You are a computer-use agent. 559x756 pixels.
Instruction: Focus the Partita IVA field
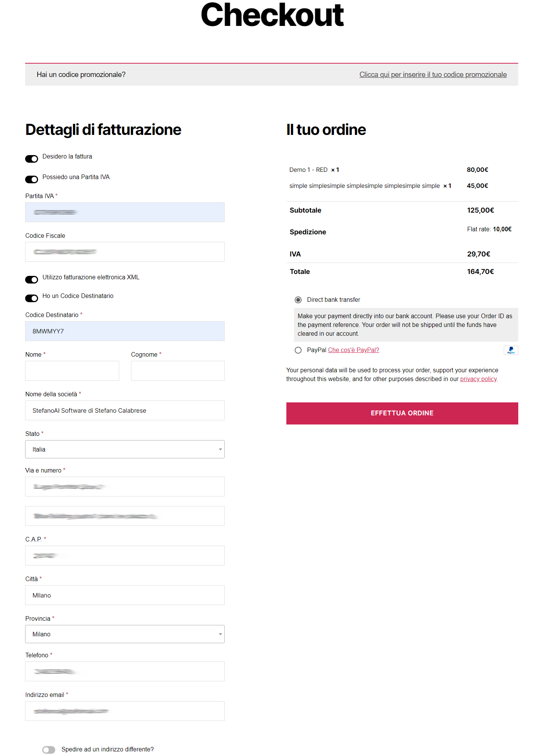click(125, 212)
